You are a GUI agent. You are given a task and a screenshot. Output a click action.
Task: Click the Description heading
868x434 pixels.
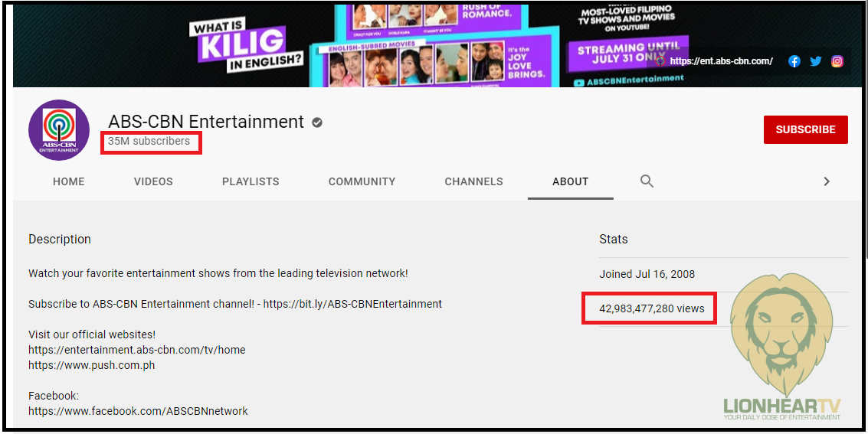(x=60, y=240)
